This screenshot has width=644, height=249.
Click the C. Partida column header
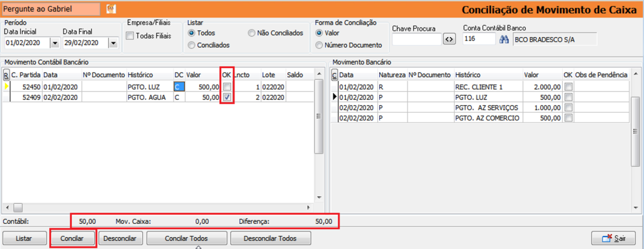[x=26, y=75]
